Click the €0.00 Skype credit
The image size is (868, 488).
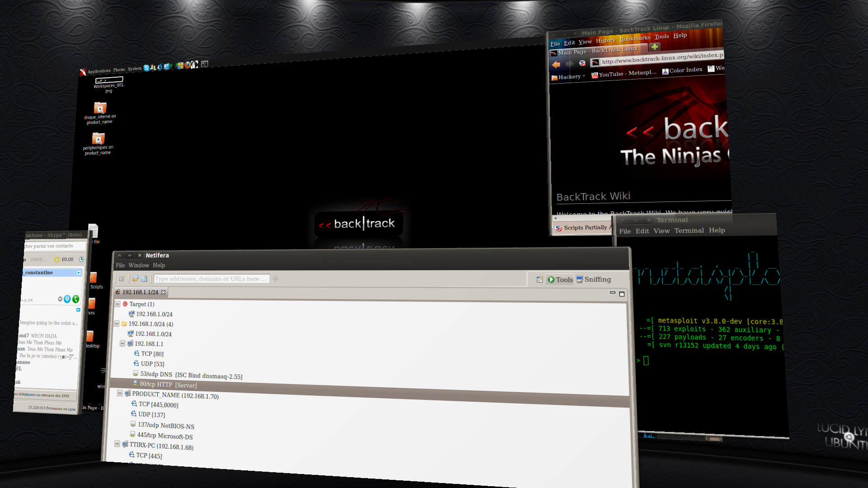[67, 259]
